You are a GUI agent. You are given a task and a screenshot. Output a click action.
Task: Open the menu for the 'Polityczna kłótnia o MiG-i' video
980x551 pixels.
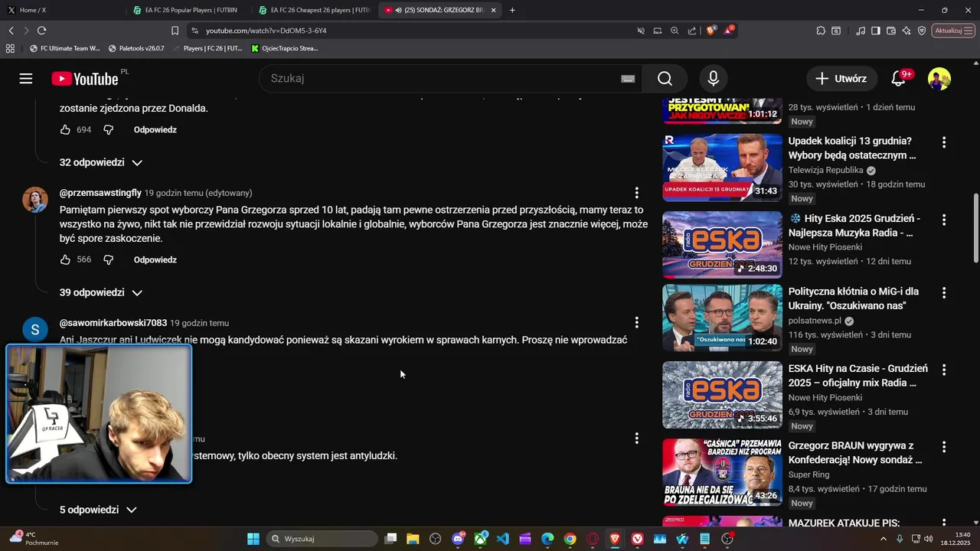coord(944,293)
